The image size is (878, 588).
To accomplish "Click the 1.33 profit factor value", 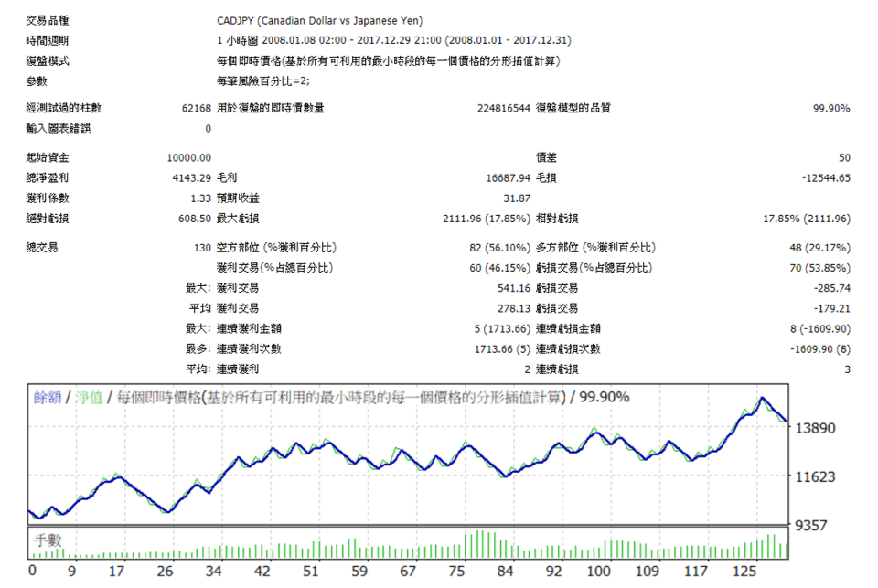I will pyautogui.click(x=201, y=198).
